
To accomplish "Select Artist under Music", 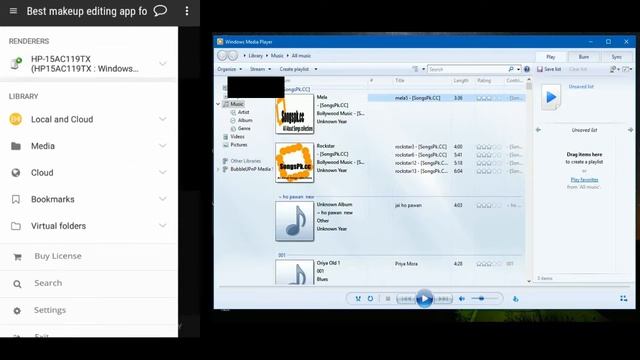I will point(243,112).
